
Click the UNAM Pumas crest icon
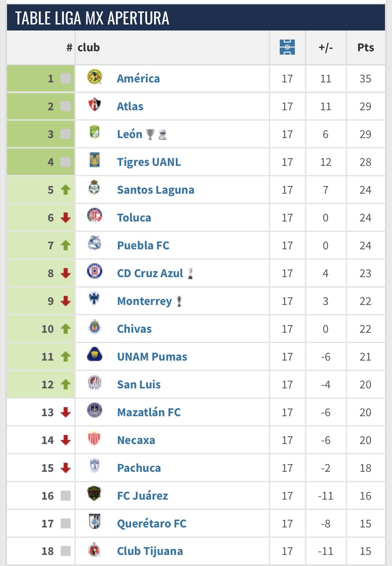click(x=94, y=355)
